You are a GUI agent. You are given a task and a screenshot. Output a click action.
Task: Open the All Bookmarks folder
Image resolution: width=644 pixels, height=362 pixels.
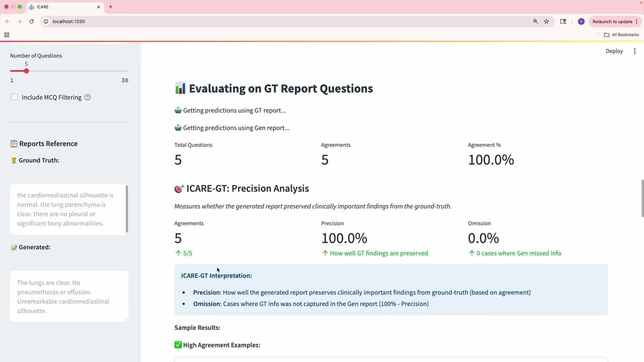(621, 35)
